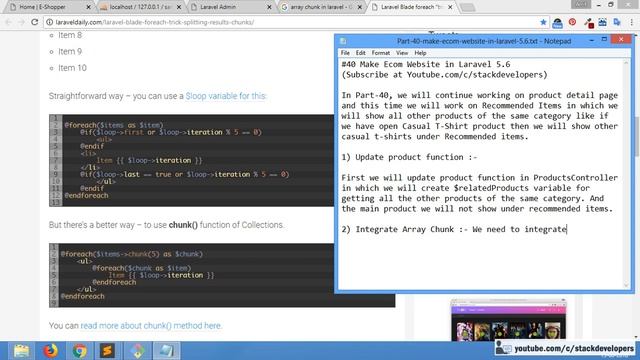Close the Laravel Admin tab
The image size is (640, 360).
[269, 7]
